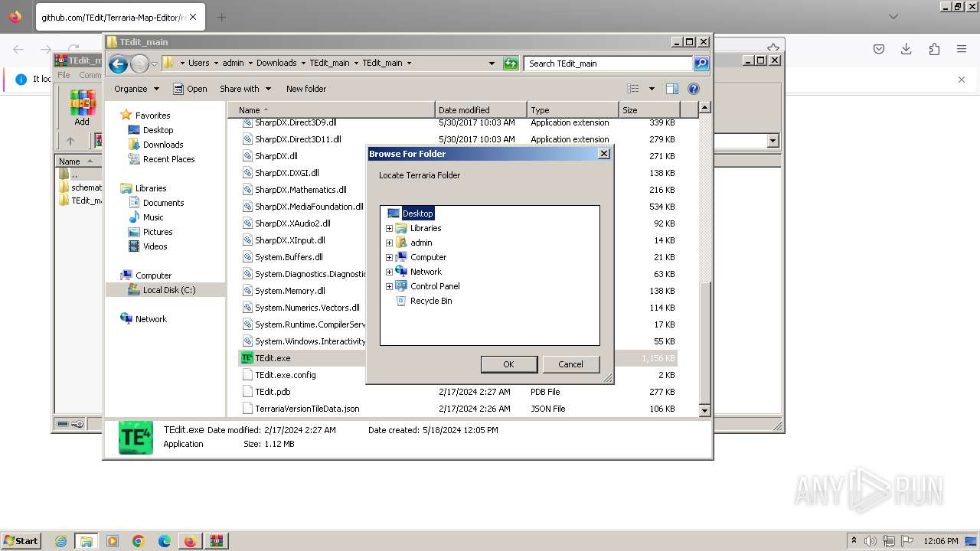The height and width of the screenshot is (551, 980).
Task: Click the Open toolbar button
Action: tap(190, 89)
